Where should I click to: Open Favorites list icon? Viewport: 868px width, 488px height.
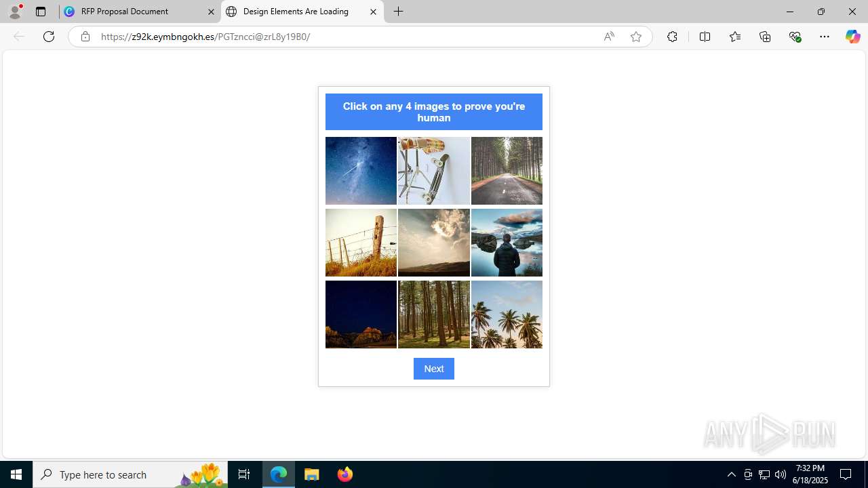(735, 37)
